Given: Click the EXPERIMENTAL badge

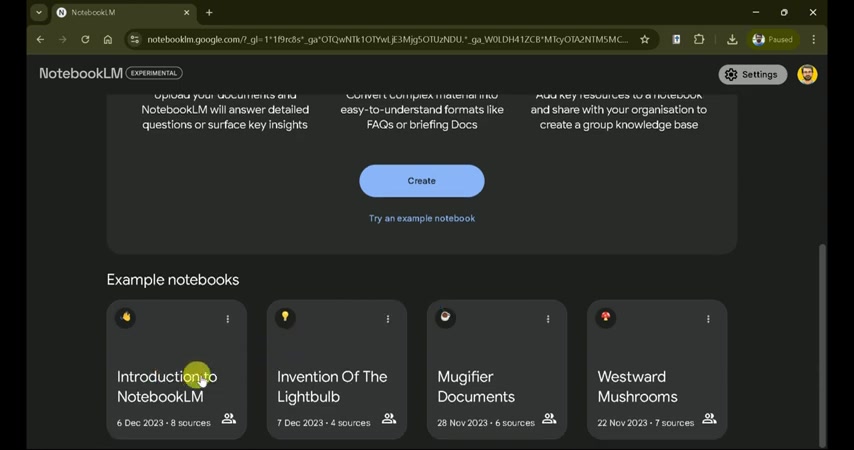Looking at the screenshot, I should (x=154, y=73).
